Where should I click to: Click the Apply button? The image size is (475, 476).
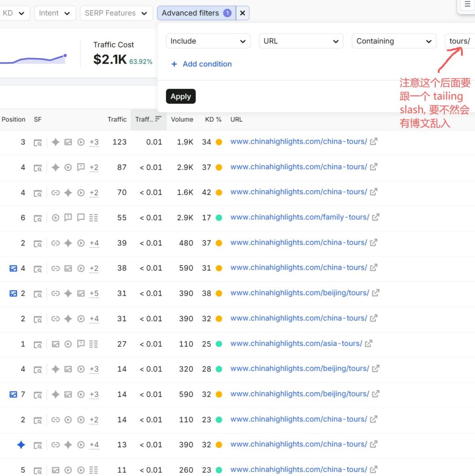click(x=181, y=96)
